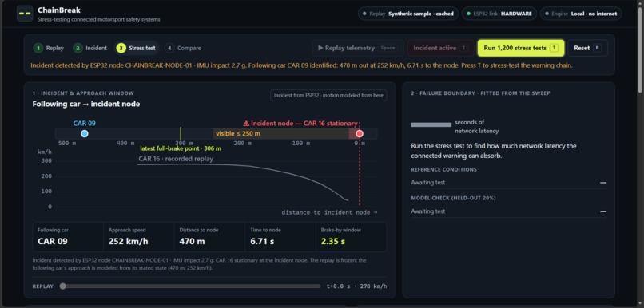The width and height of the screenshot is (644, 308).
Task: Click the red incident node marker
Action: click(x=360, y=134)
